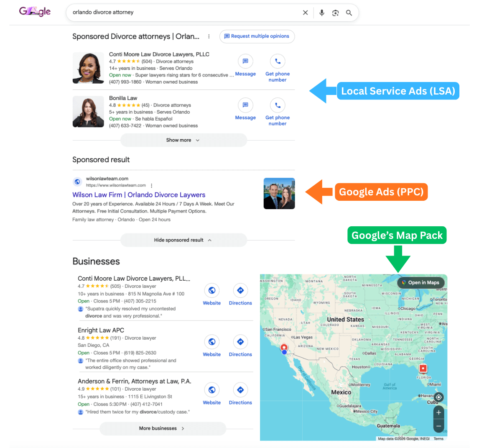
Task: Submit the search with the magnifier icon
Action: (x=349, y=13)
